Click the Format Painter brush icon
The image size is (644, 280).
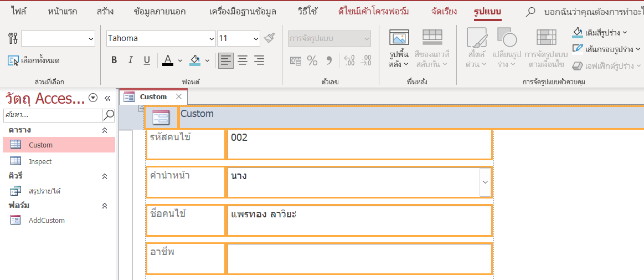point(270,38)
